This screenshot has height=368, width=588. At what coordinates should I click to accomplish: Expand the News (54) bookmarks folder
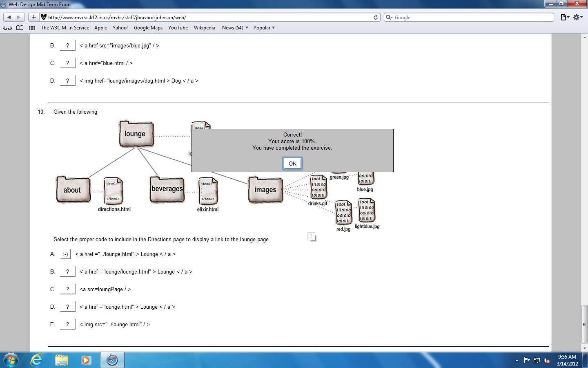(235, 28)
